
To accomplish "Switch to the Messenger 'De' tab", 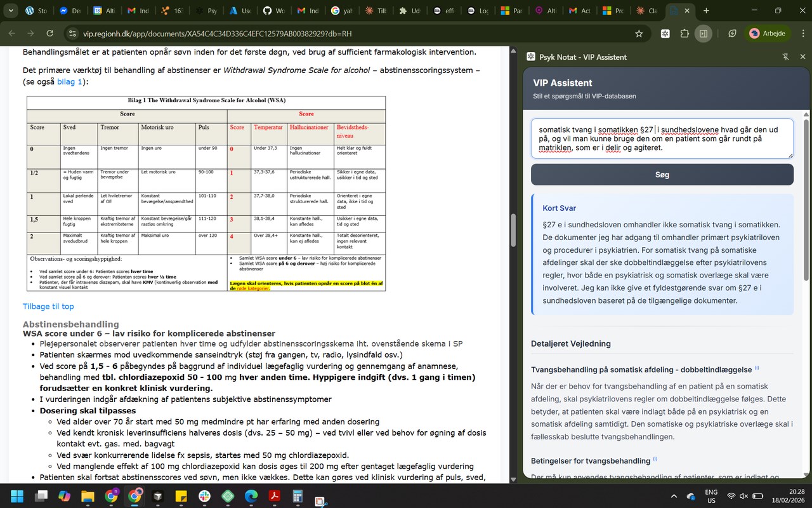I will point(70,11).
